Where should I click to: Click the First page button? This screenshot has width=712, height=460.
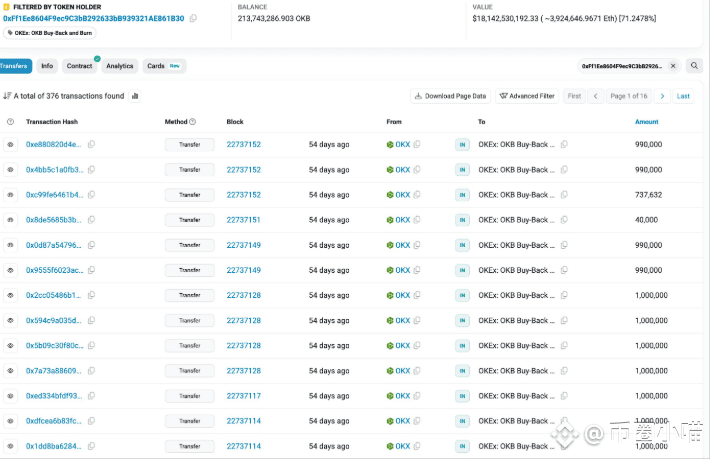point(574,96)
